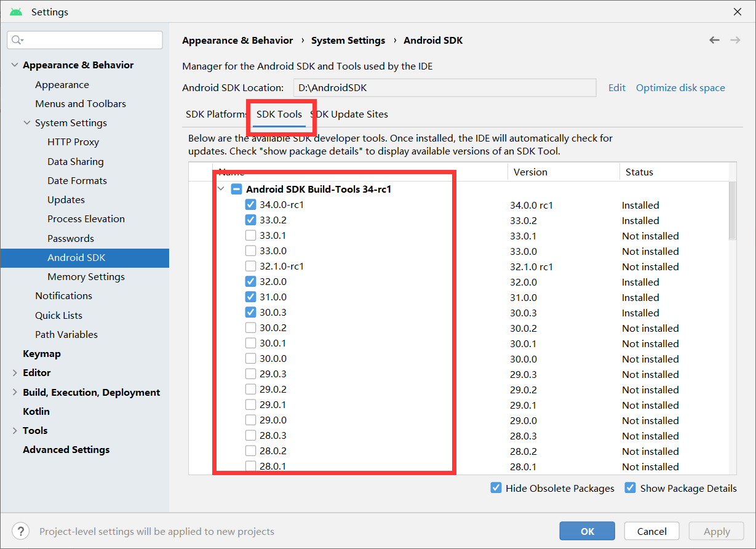Click the help question mark icon
The image size is (756, 549).
tap(20, 531)
